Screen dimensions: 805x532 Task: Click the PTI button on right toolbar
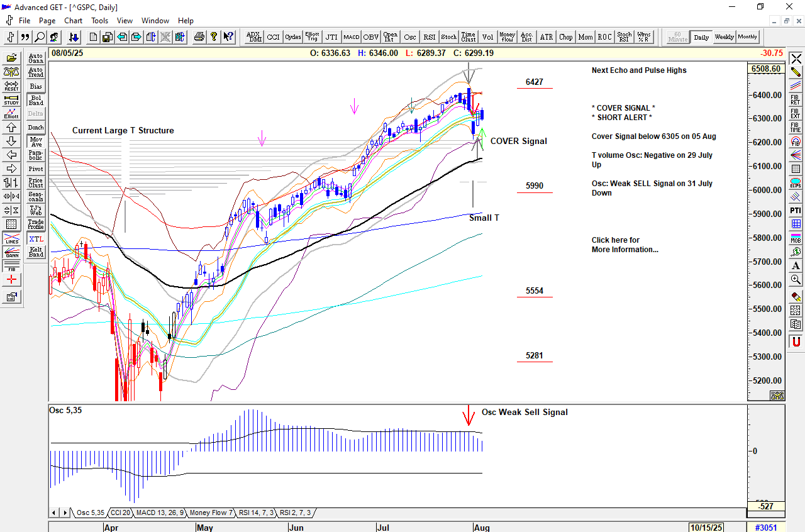(796, 210)
